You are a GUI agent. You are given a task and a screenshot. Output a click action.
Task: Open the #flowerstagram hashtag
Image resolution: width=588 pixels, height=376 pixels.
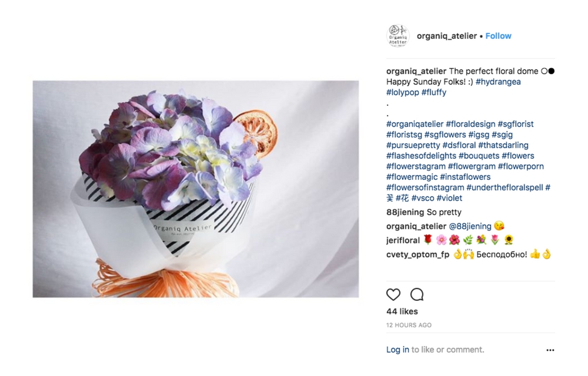pos(416,166)
